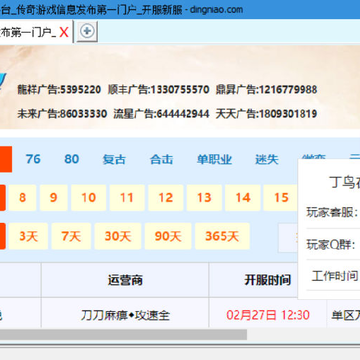Filter by 90天 range
The width and height of the screenshot is (360, 360).
168,236
